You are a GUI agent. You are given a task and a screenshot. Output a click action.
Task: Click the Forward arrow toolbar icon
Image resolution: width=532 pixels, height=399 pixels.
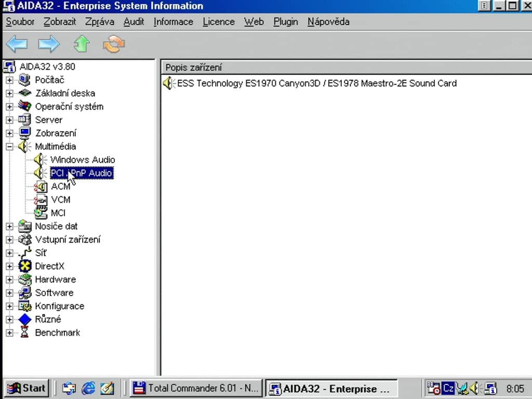(x=49, y=44)
